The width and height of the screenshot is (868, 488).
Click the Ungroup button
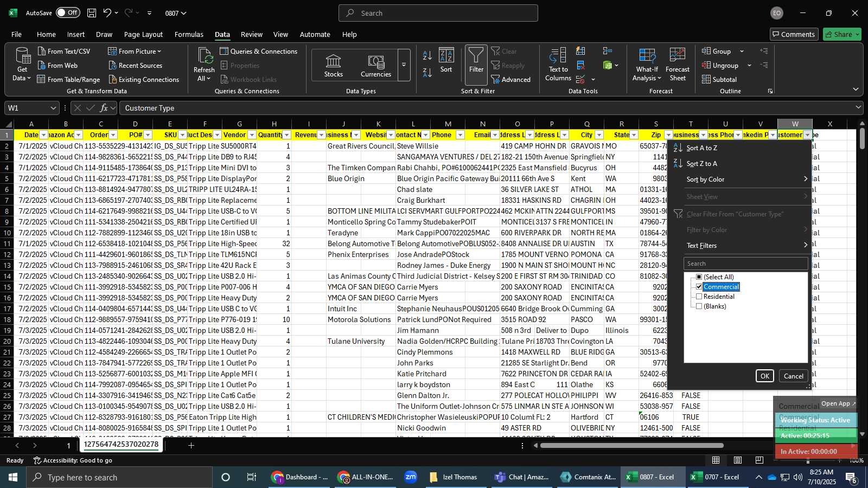click(x=720, y=65)
